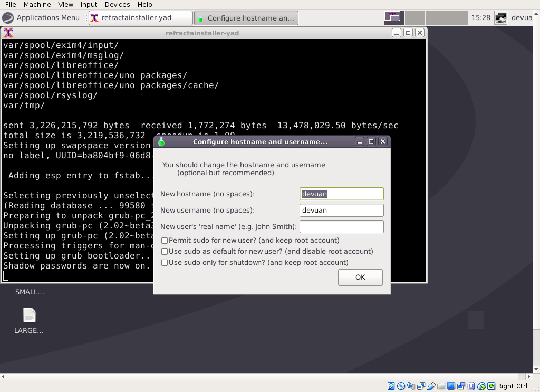
Task: Check Use sudo as default for new user
Action: click(x=165, y=252)
